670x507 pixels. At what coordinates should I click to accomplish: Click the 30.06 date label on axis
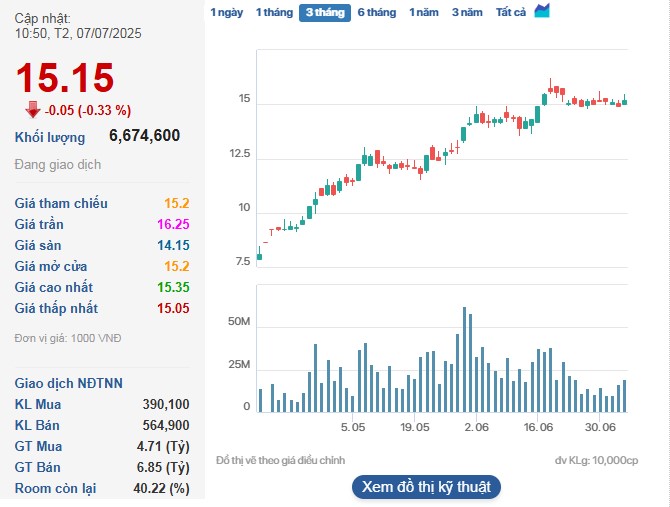[x=600, y=427]
